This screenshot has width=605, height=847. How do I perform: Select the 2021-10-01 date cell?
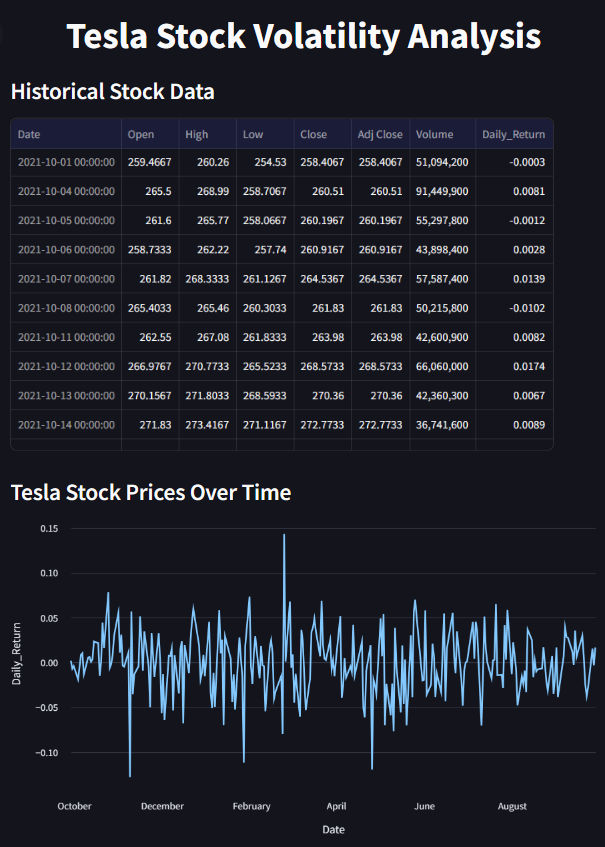pos(66,162)
